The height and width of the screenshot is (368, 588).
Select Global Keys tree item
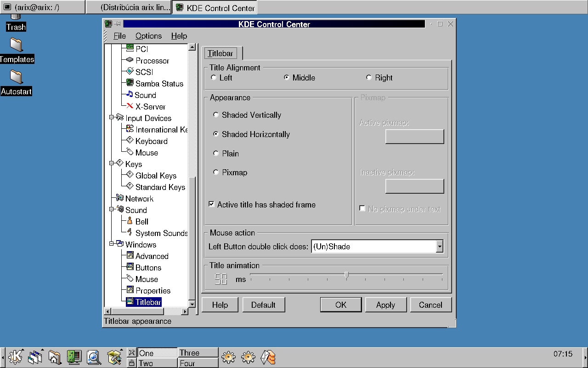coord(151,176)
